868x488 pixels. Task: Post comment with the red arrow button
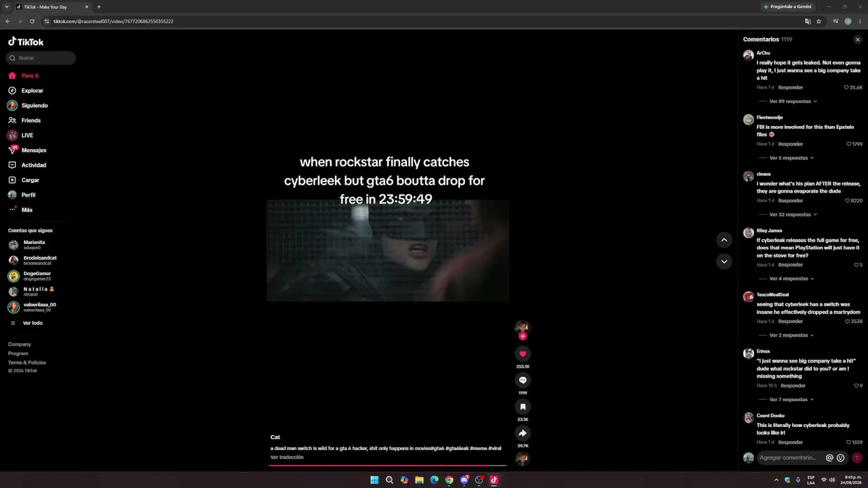[x=857, y=458]
